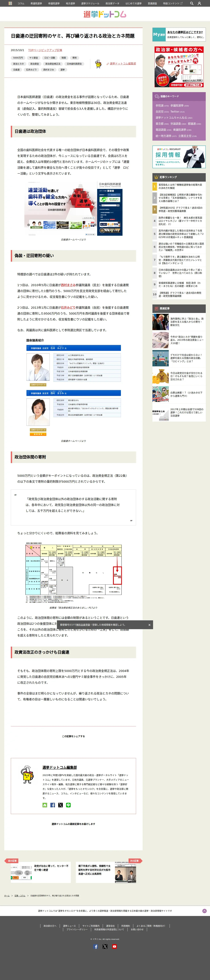This screenshot has height=980, width=210.
Task: Open ranking article number 1 about 首班指名
Action: pos(179,186)
